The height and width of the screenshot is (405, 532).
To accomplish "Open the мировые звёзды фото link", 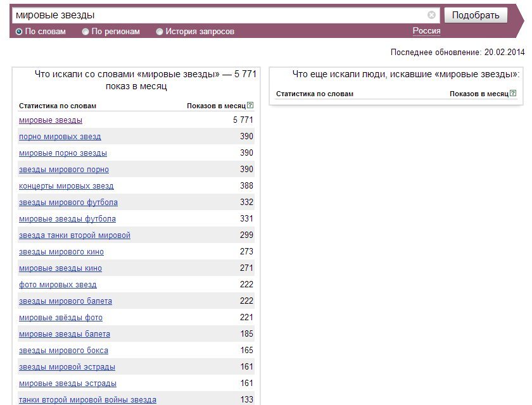I will (61, 318).
